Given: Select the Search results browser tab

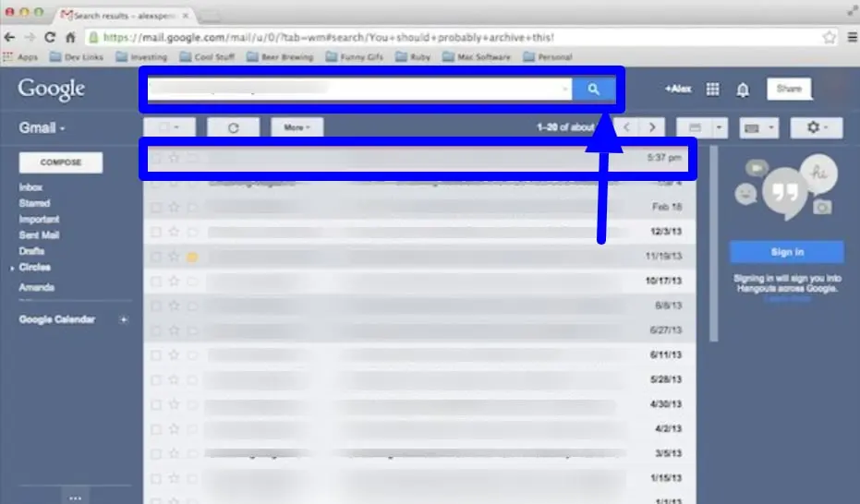Looking at the screenshot, I should 125,16.
